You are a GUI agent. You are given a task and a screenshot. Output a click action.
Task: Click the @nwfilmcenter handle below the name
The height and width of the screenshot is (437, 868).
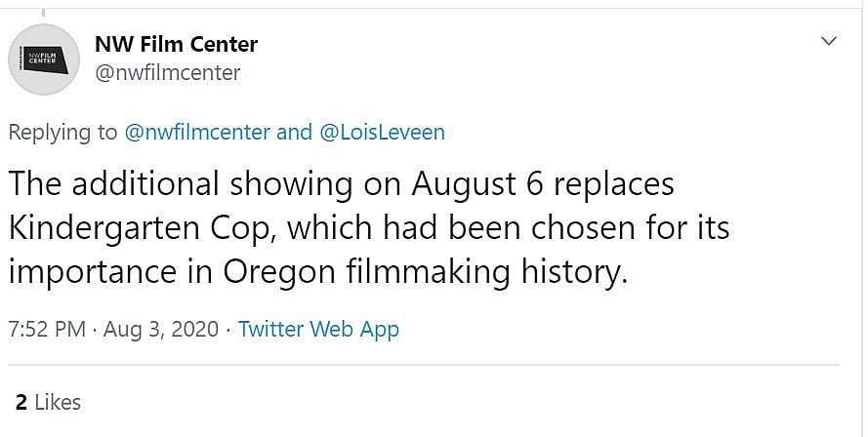click(x=167, y=72)
